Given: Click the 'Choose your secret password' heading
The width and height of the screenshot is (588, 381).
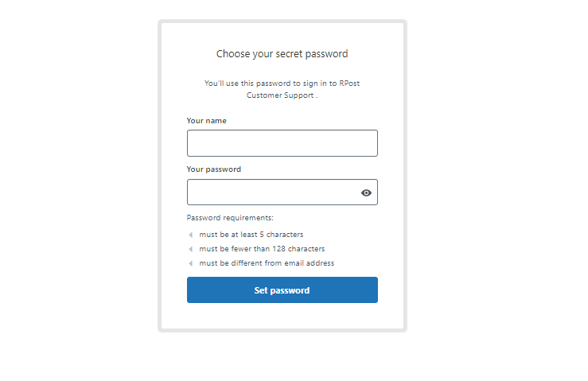Looking at the screenshot, I should [x=282, y=54].
